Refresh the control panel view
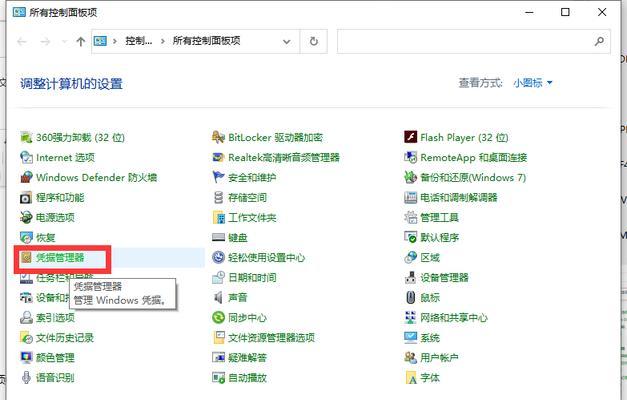 pyautogui.click(x=314, y=41)
